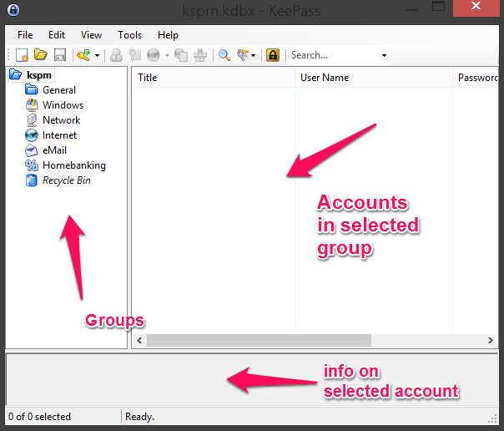This screenshot has height=431, width=504.
Task: Select the General group
Action: (59, 90)
